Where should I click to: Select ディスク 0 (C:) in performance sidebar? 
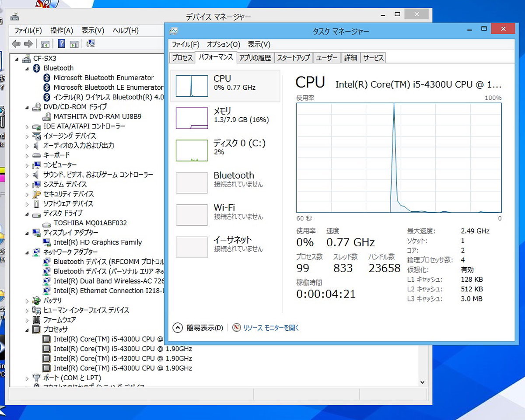coord(225,150)
